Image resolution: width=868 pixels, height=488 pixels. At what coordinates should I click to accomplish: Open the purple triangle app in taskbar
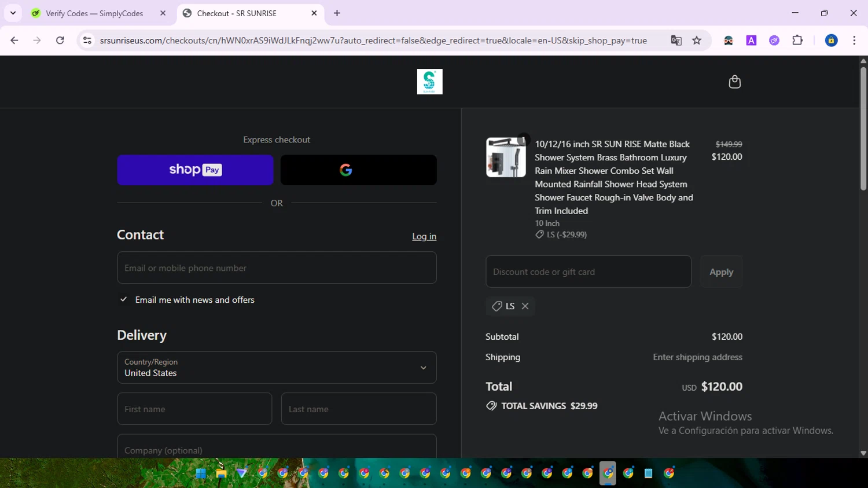pos(242,474)
